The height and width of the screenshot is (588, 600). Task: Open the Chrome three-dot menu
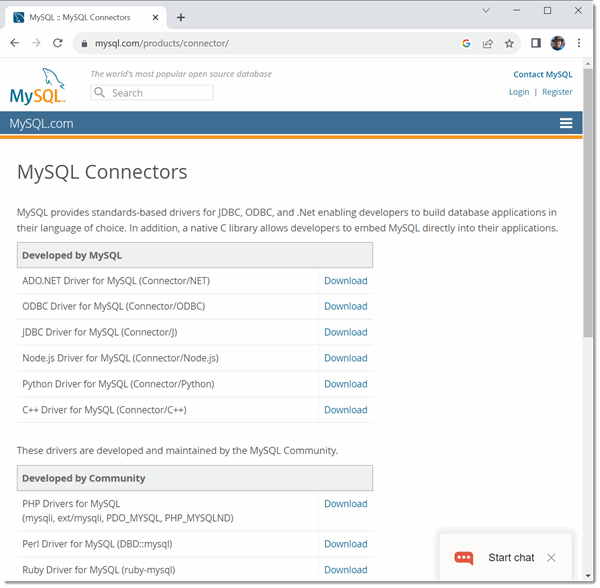579,43
